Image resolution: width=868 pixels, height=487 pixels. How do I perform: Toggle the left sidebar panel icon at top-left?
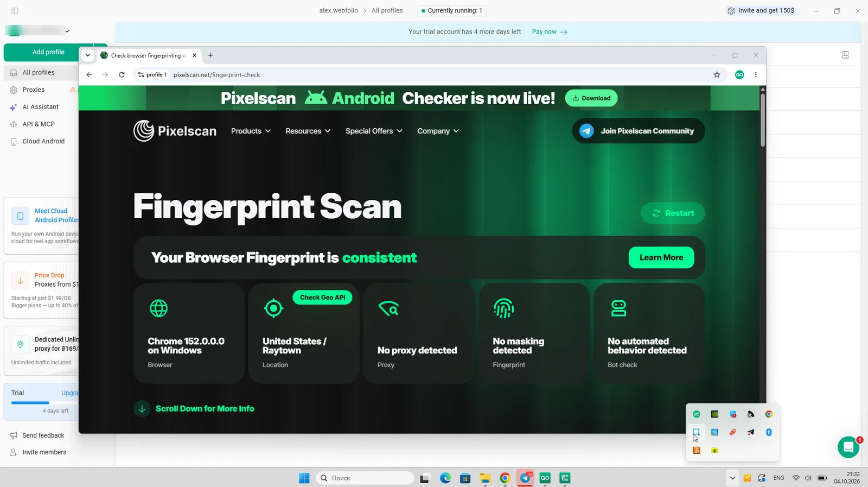pos(15,11)
